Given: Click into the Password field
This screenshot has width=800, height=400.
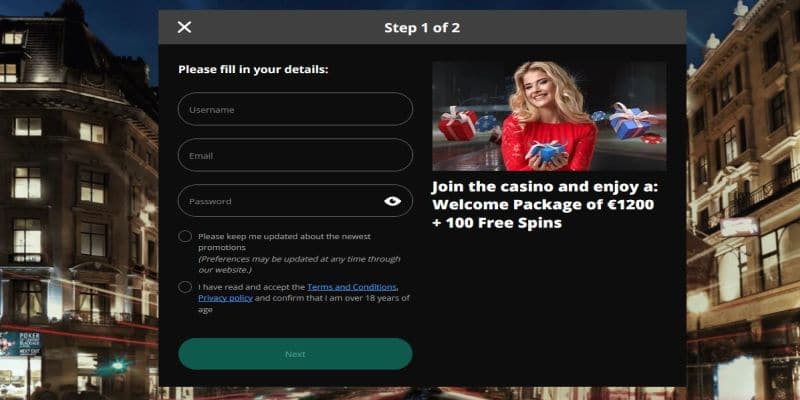Looking at the screenshot, I should [x=295, y=201].
